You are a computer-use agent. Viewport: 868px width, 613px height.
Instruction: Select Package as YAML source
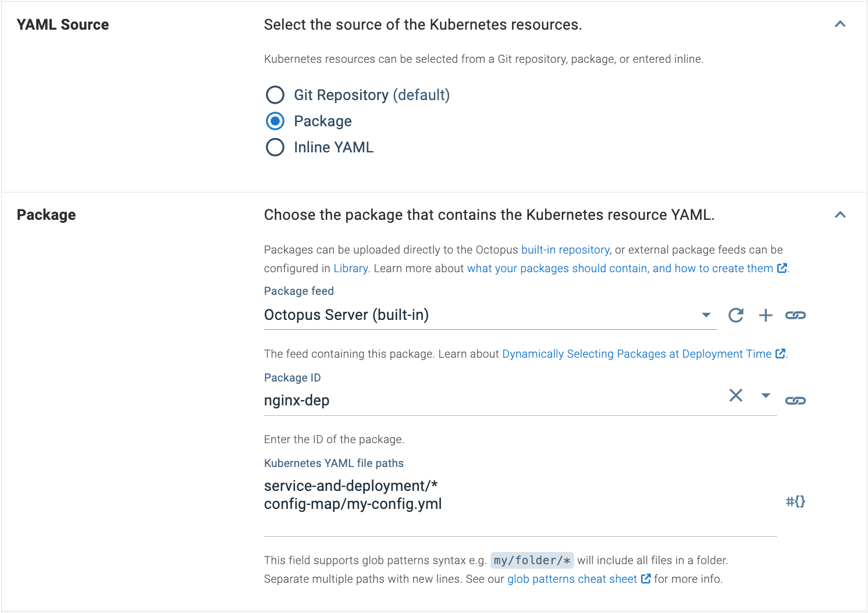275,120
